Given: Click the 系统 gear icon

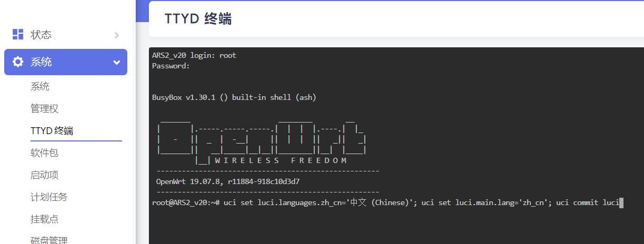Looking at the screenshot, I should pos(18,62).
